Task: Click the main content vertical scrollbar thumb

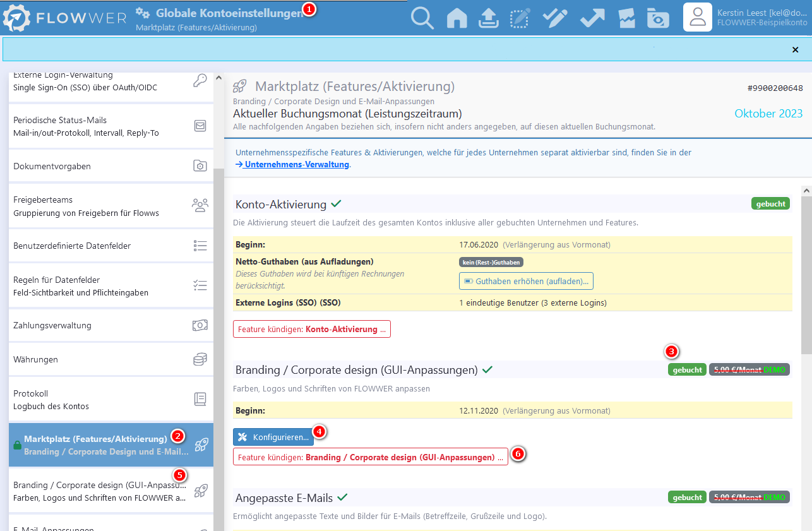Action: pyautogui.click(x=806, y=275)
